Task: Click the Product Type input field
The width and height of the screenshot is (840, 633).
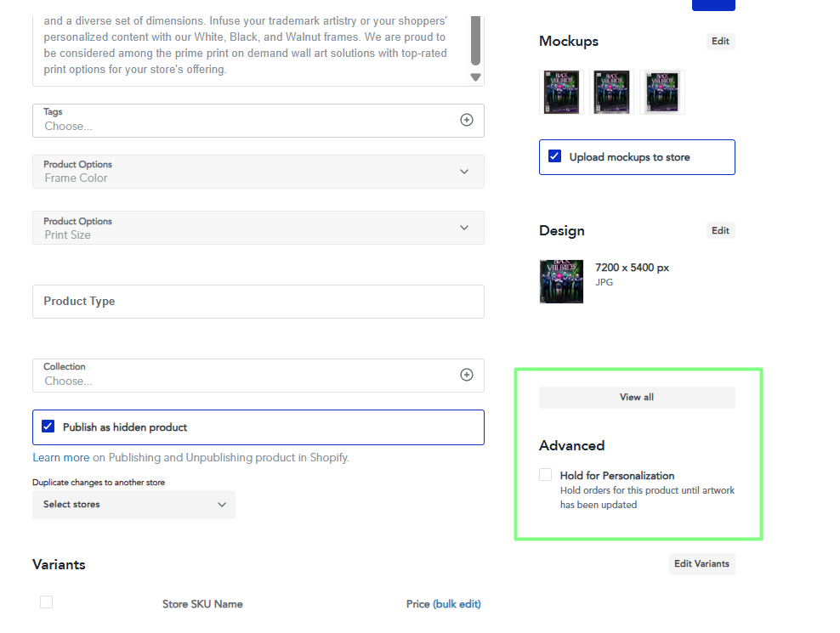Action: (258, 302)
